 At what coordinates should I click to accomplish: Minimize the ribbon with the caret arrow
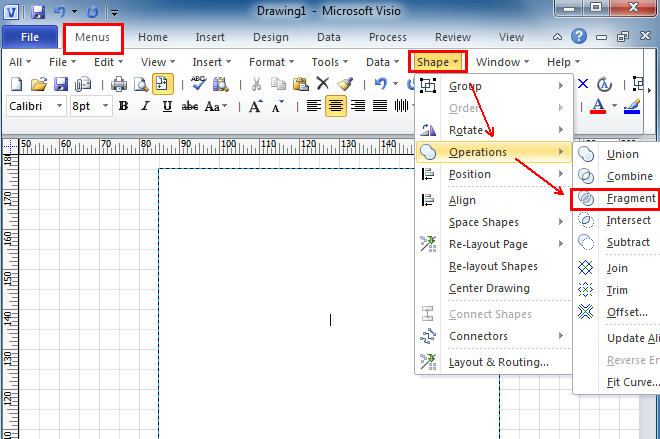tap(557, 37)
